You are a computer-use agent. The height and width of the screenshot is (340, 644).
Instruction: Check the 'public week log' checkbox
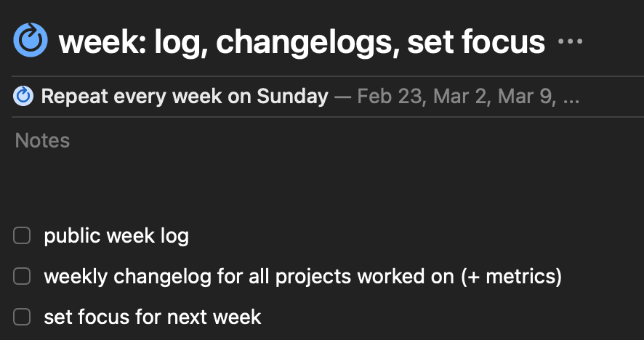click(x=23, y=236)
